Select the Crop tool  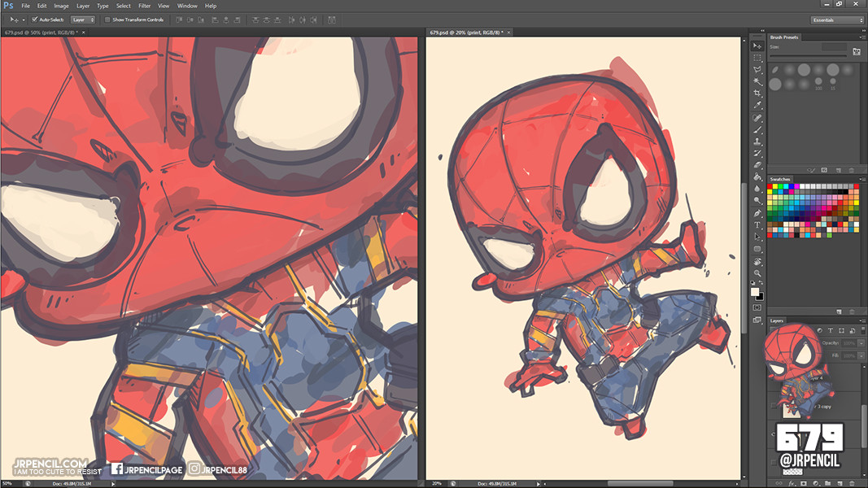coord(757,94)
